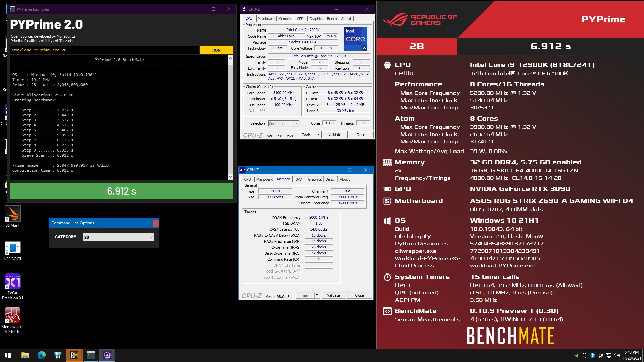This screenshot has width=644, height=362.
Task: Click the taskbar clock showing 5:43 PM
Action: (631, 355)
